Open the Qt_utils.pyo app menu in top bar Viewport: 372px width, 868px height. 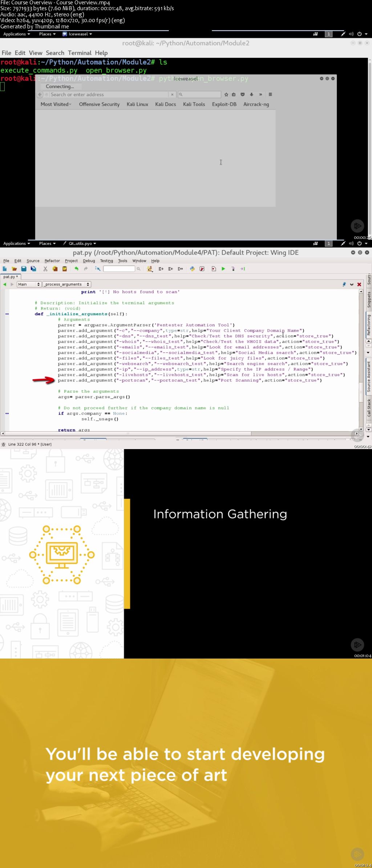pos(79,244)
